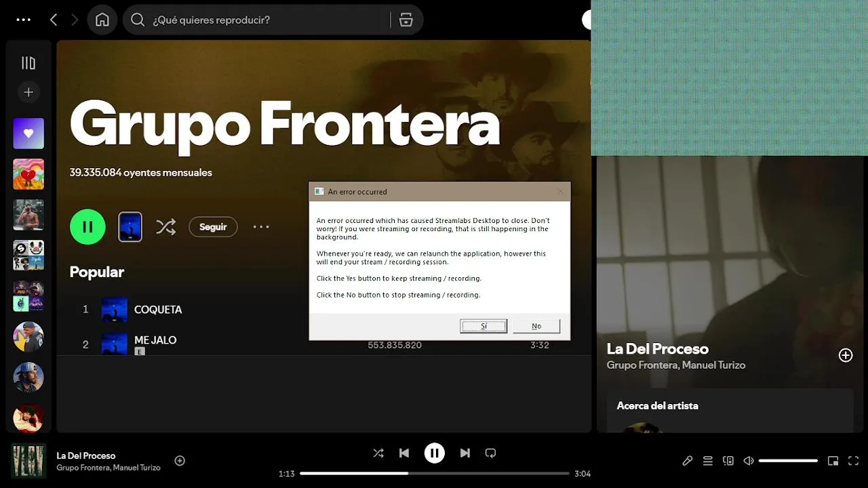Open the Liked Songs heart playlist
868x488 pixels.
pyautogui.click(x=28, y=134)
